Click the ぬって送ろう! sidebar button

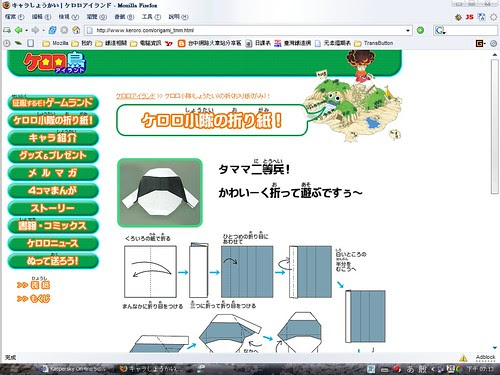[53, 261]
